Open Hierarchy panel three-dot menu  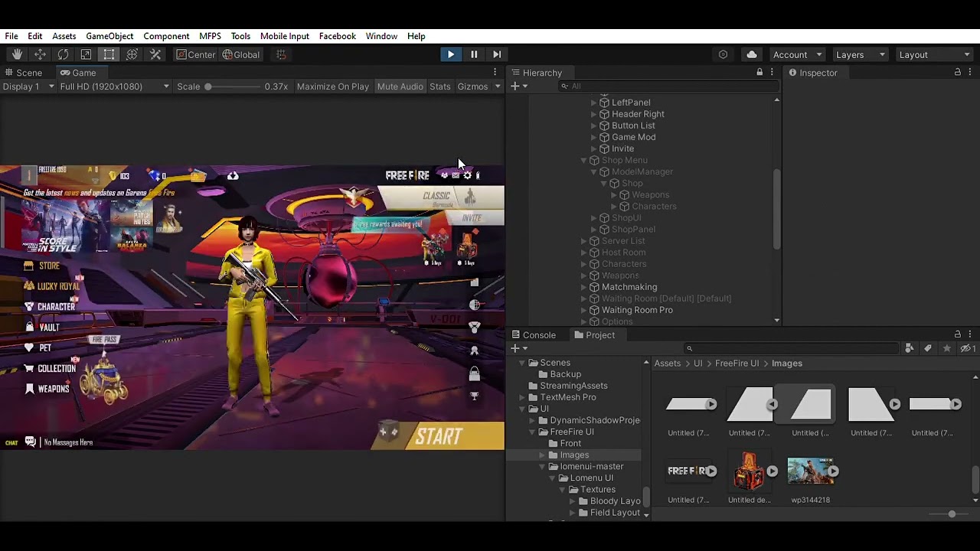pos(772,72)
